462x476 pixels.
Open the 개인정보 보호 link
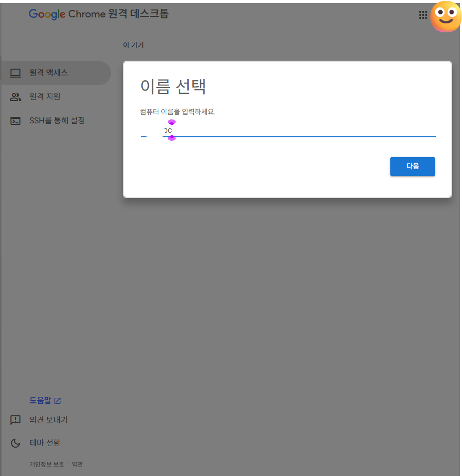tap(47, 464)
